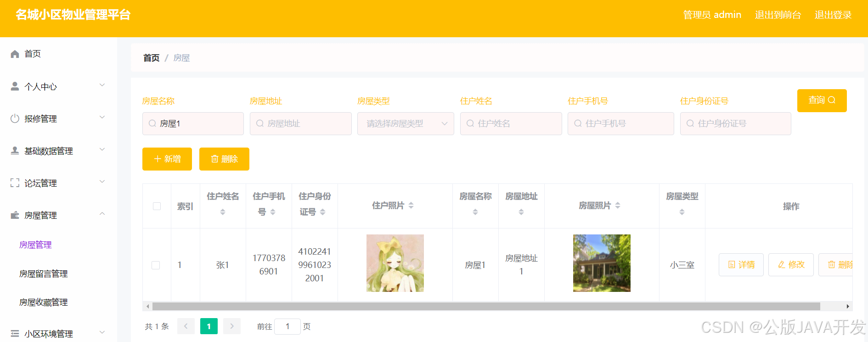This screenshot has height=342, width=868.
Task: Click the 删除 button in row 张1
Action: (x=836, y=265)
